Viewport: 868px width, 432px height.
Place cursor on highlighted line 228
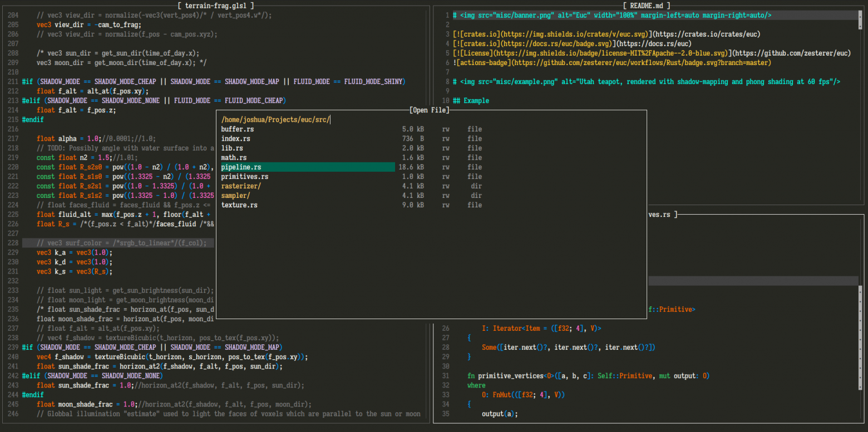click(122, 243)
